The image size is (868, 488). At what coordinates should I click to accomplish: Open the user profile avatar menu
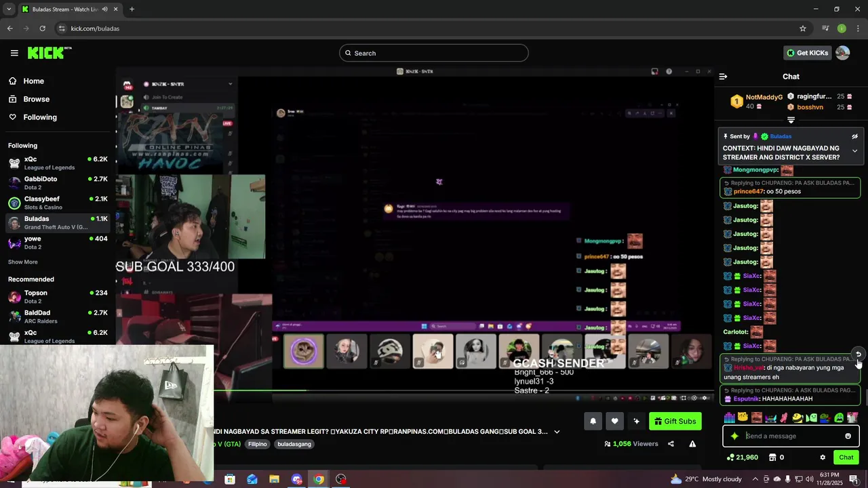click(843, 53)
